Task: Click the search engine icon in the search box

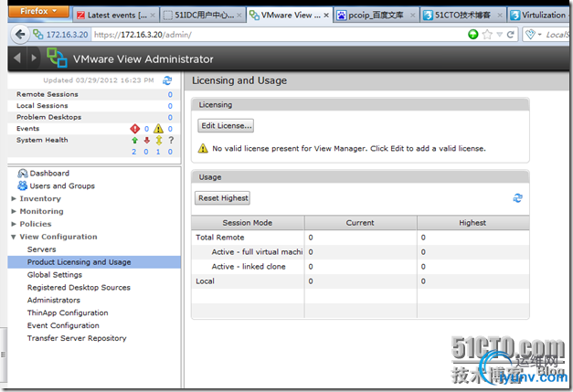Action: 530,35
